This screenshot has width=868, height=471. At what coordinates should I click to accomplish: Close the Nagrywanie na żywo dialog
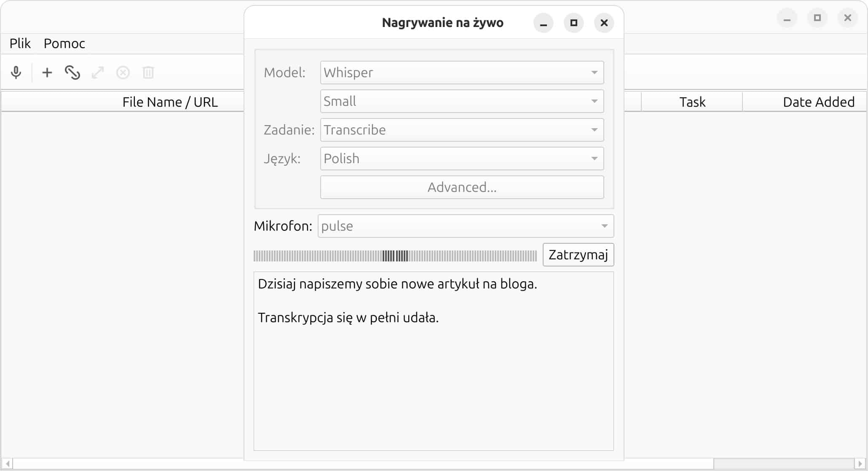[x=604, y=23]
